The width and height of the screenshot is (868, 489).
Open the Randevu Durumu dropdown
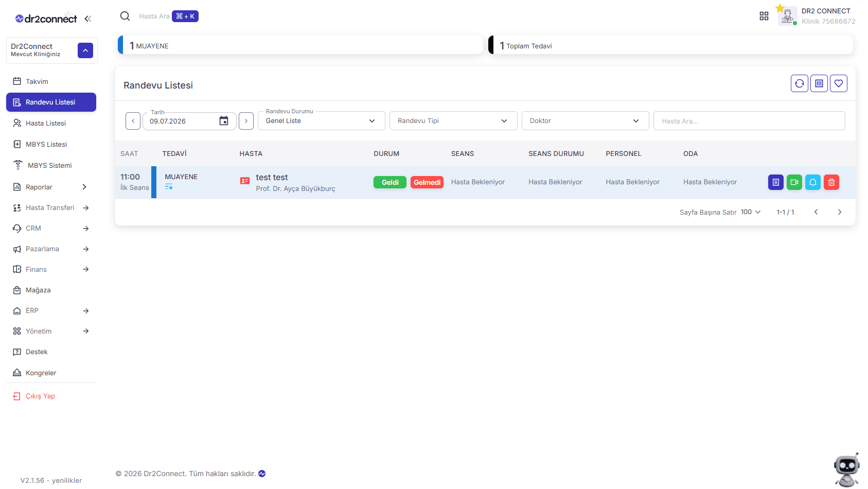coord(321,121)
